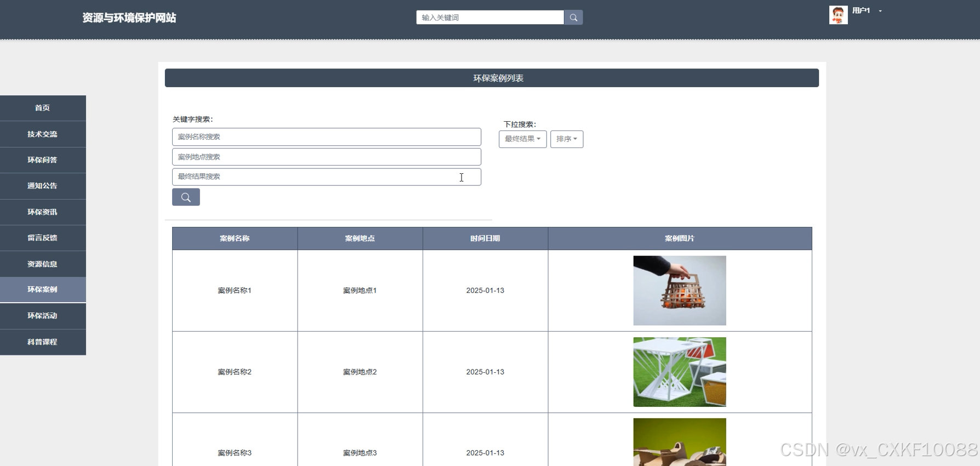Click the top header search magnifier icon
The width and height of the screenshot is (980, 466).
(x=573, y=18)
